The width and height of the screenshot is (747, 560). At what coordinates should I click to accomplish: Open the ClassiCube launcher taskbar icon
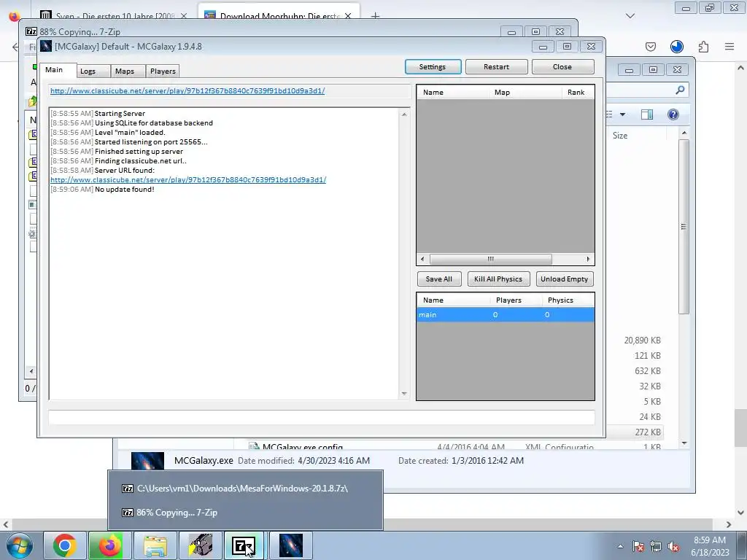click(201, 545)
